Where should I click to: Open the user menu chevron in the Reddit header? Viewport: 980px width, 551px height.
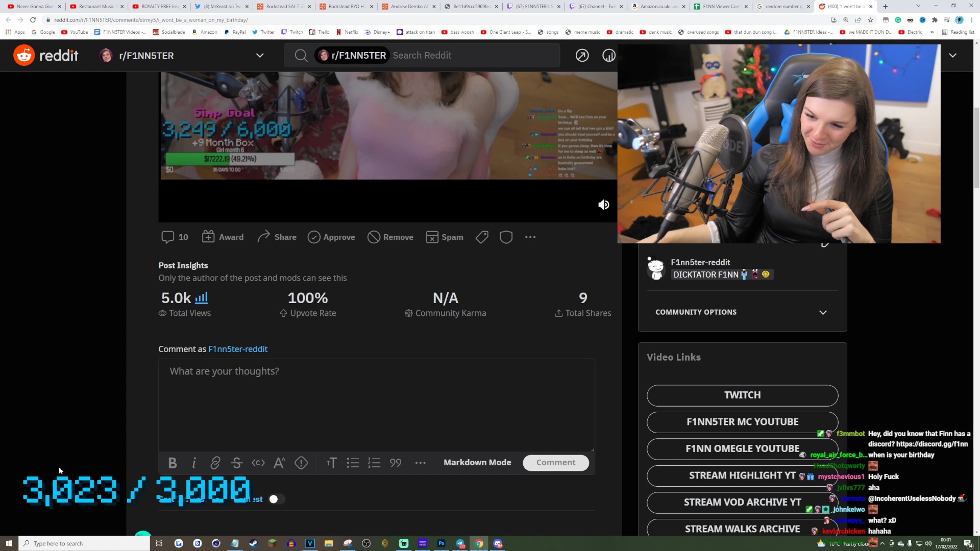pyautogui.click(x=952, y=55)
